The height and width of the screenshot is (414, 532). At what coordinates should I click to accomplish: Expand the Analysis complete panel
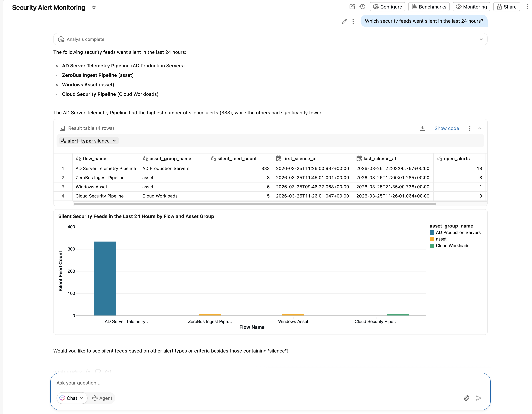[x=481, y=39]
